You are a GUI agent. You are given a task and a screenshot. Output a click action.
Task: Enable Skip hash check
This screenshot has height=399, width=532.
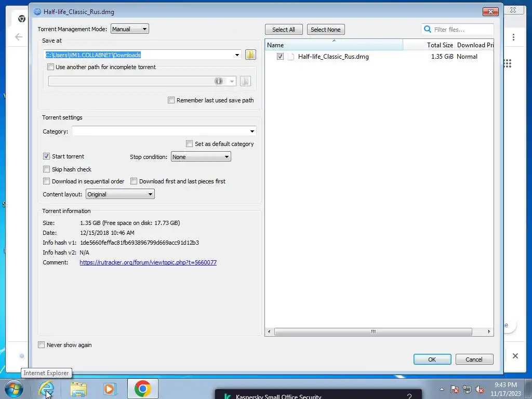(46, 169)
